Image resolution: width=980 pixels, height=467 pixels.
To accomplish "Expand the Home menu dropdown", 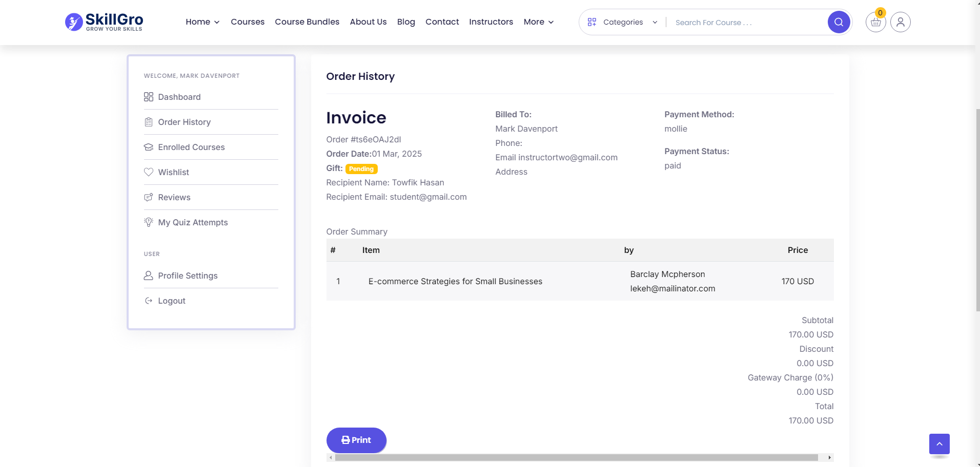I will (202, 22).
